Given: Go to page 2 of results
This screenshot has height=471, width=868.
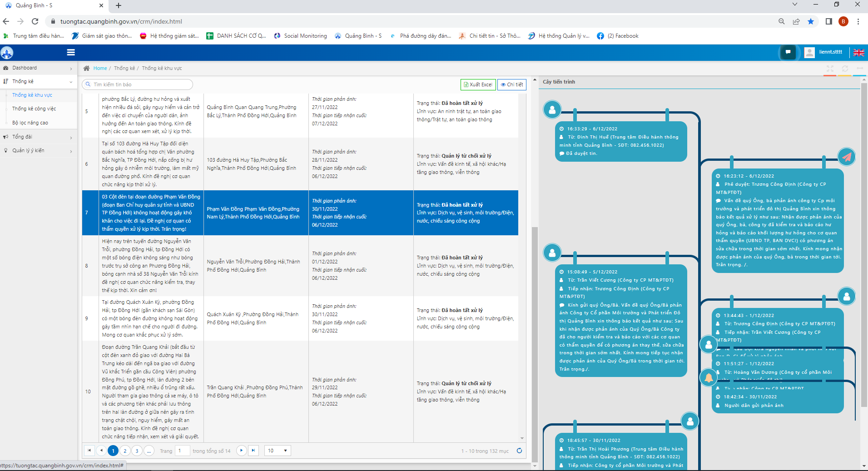Looking at the screenshot, I should 125,451.
